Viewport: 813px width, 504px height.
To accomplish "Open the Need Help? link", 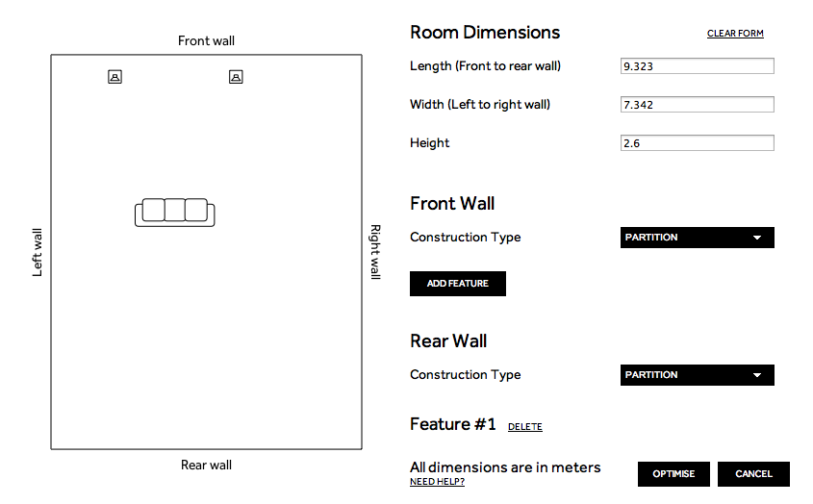I will pyautogui.click(x=437, y=482).
